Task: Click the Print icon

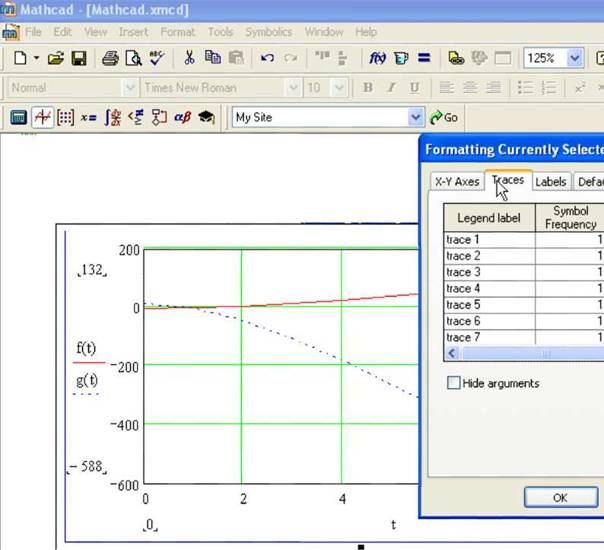Action: pyautogui.click(x=110, y=58)
